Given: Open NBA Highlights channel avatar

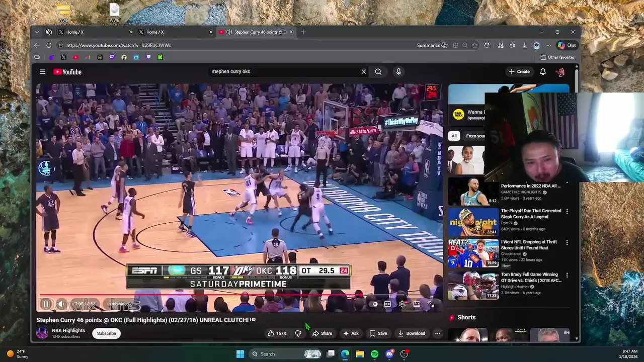Looking at the screenshot, I should [x=42, y=333].
